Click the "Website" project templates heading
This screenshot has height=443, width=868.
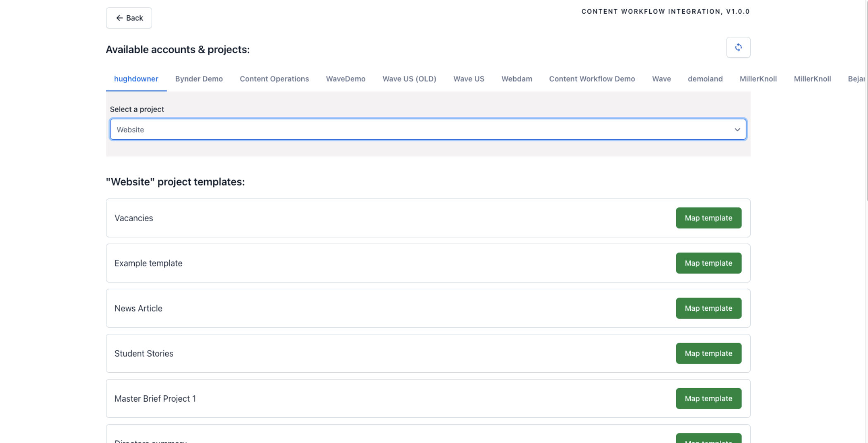pyautogui.click(x=175, y=182)
